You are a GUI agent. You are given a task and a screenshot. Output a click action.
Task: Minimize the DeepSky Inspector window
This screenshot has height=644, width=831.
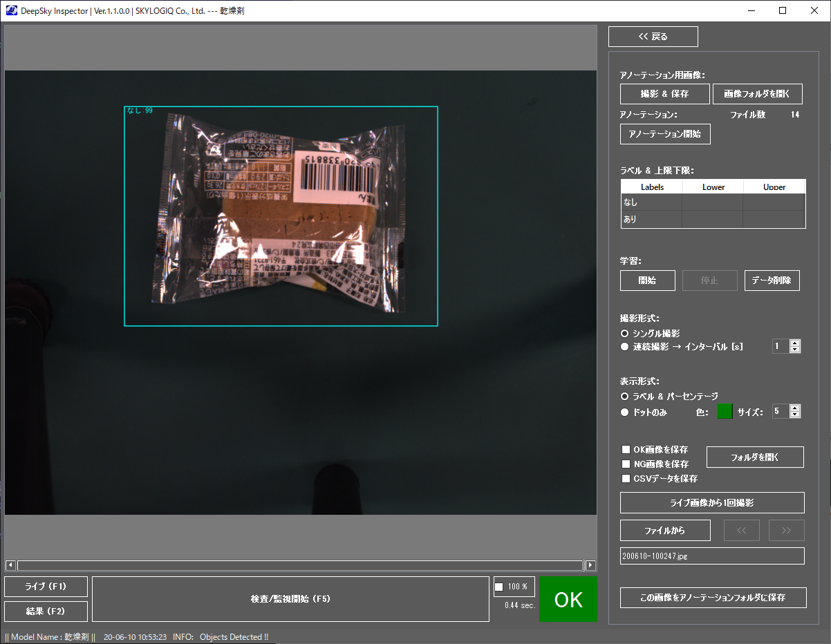click(x=751, y=10)
